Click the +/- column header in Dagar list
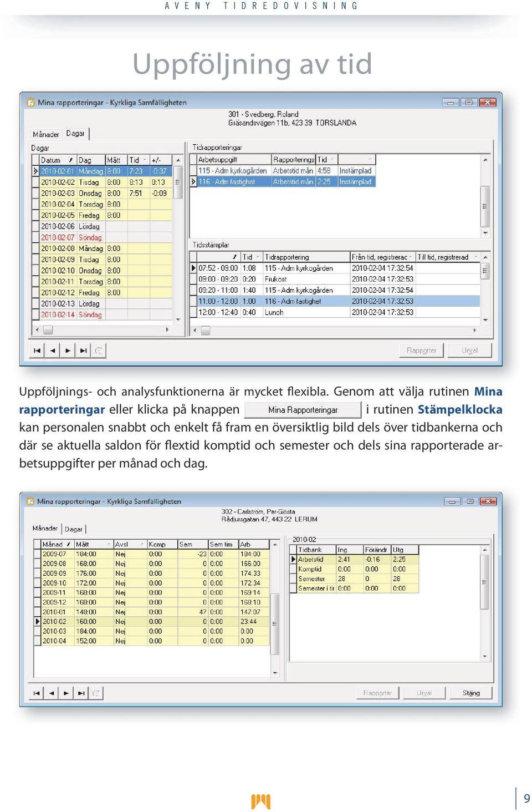This screenshot has width=532, height=812. [161, 160]
